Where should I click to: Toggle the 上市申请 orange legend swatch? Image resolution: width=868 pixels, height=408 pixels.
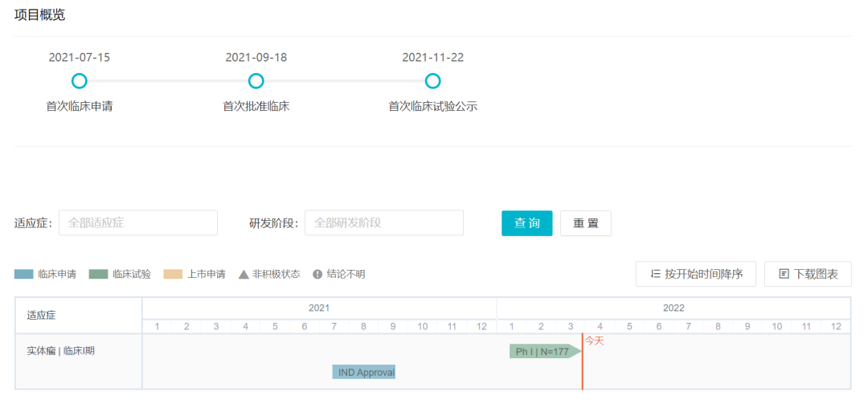(x=173, y=274)
